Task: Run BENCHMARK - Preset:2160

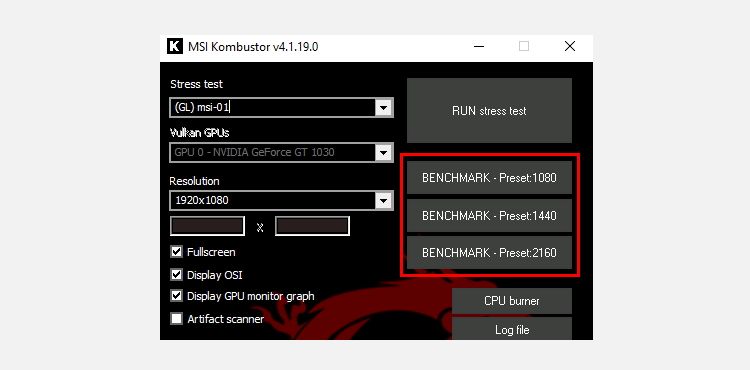Action: click(x=489, y=252)
